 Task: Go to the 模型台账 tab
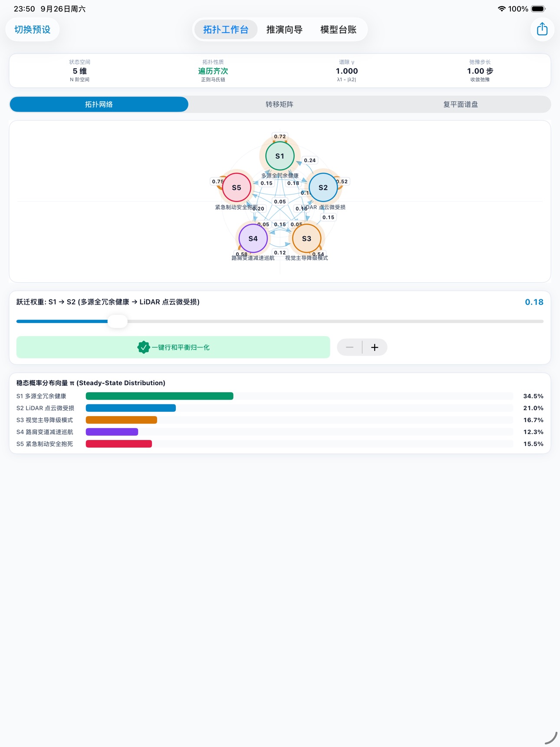tap(339, 30)
